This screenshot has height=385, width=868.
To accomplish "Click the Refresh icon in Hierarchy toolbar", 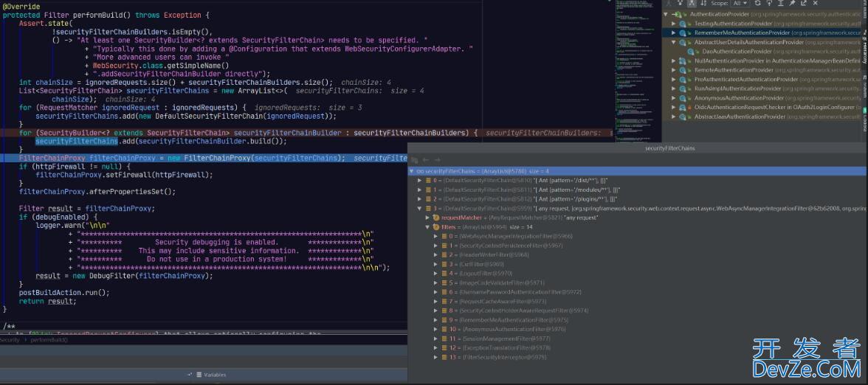I will [x=757, y=3].
